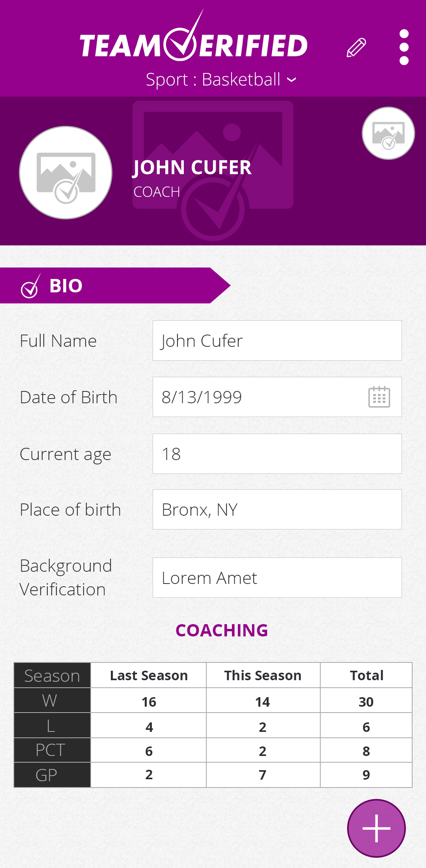
Task: Focus the Full Name input field
Action: pyautogui.click(x=277, y=341)
